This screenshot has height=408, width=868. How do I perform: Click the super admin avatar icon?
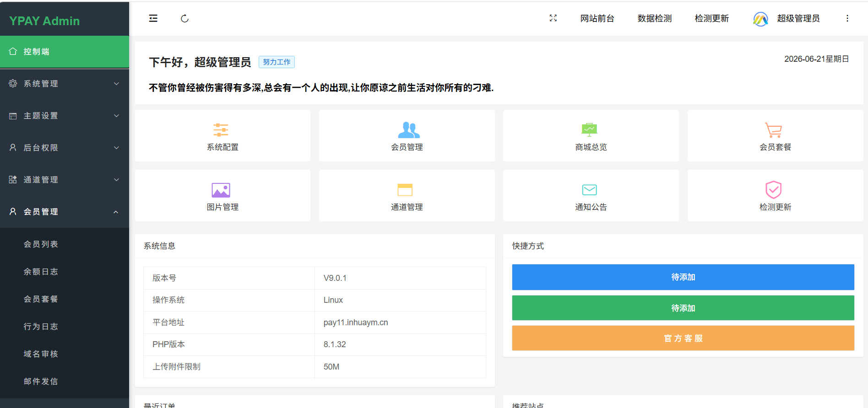[760, 19]
